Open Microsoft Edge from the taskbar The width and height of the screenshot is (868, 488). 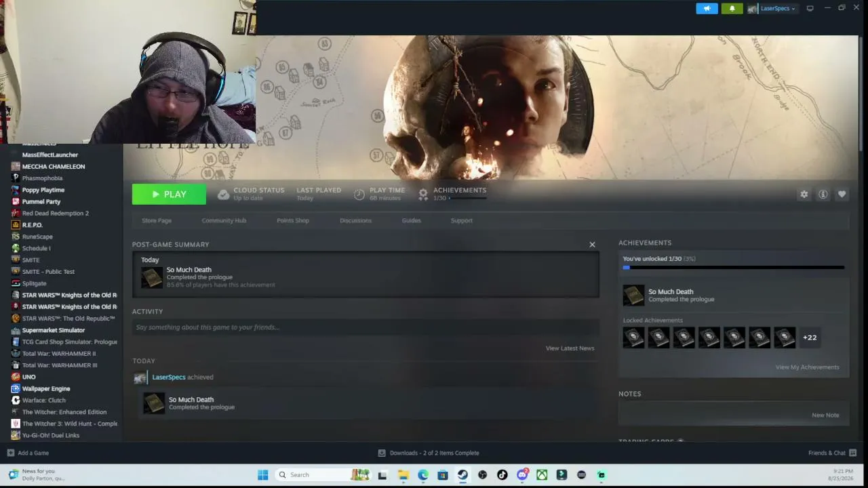tap(423, 475)
